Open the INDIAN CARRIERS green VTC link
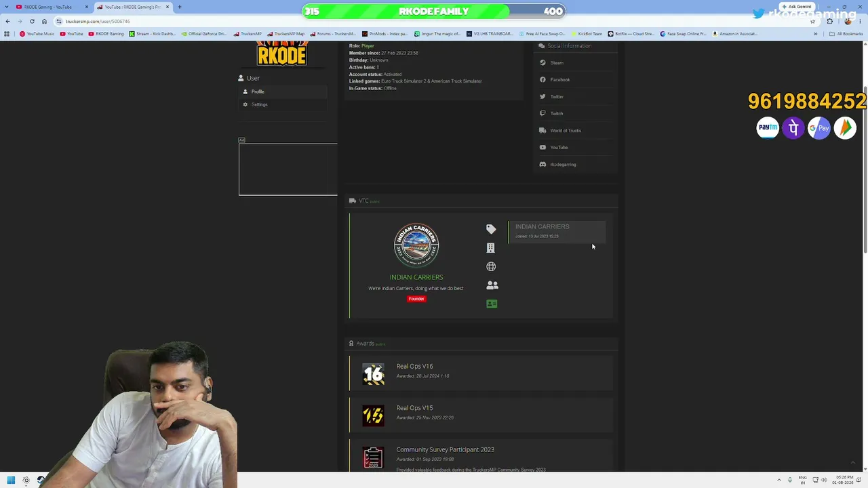This screenshot has width=868, height=488. pyautogui.click(x=416, y=277)
